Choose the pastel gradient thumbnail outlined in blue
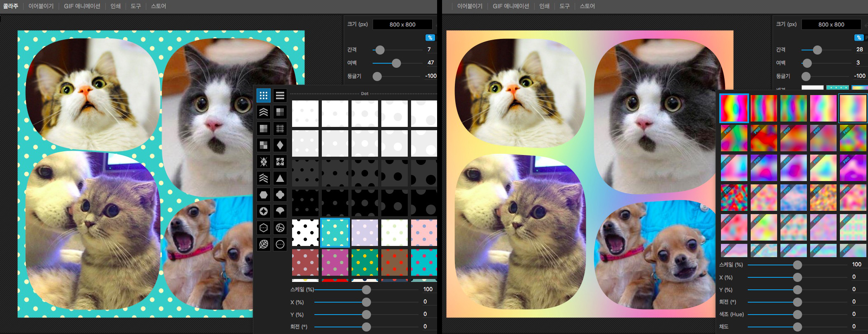 (853, 108)
